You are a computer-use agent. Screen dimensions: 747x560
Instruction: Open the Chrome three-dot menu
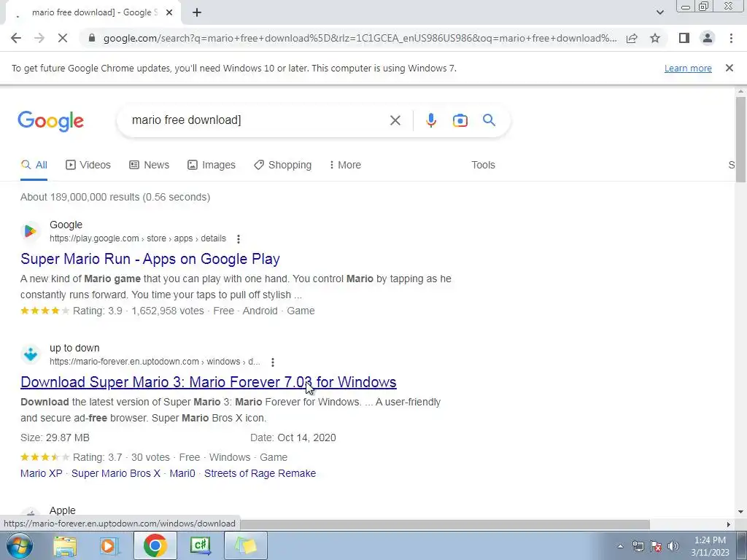(x=731, y=38)
